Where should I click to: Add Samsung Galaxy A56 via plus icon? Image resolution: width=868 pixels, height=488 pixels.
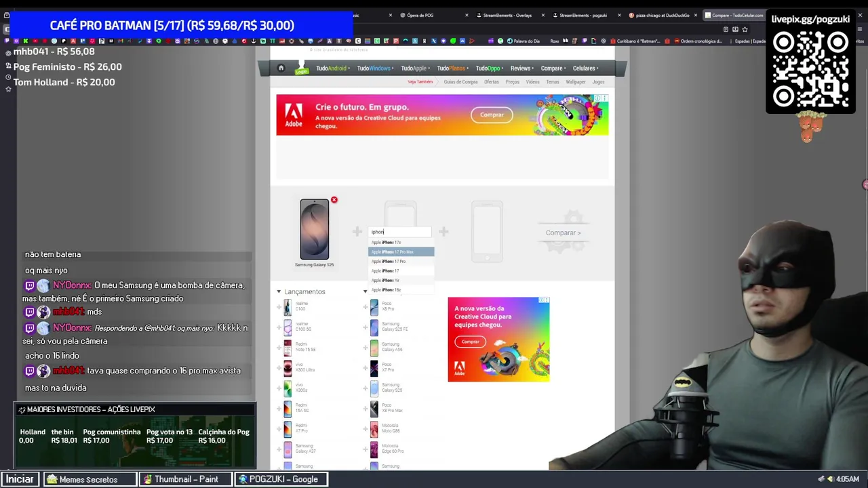(x=365, y=348)
